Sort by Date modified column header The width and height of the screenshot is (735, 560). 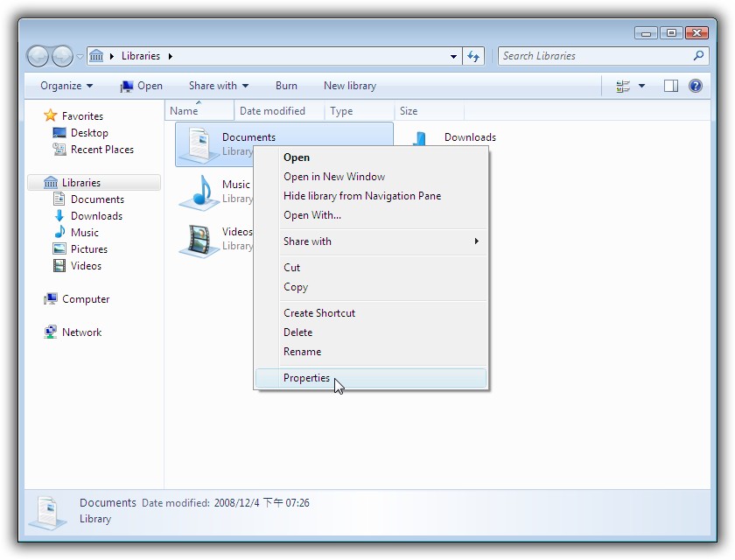click(x=279, y=111)
